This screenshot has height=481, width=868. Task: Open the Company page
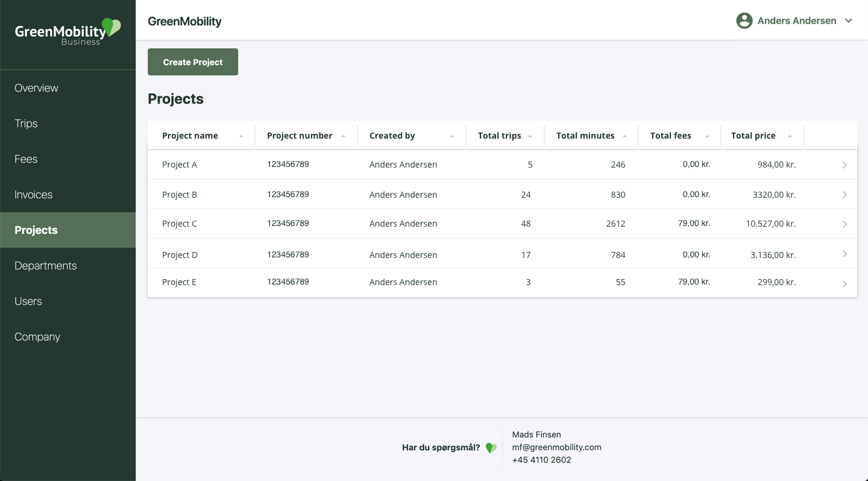(x=68, y=337)
